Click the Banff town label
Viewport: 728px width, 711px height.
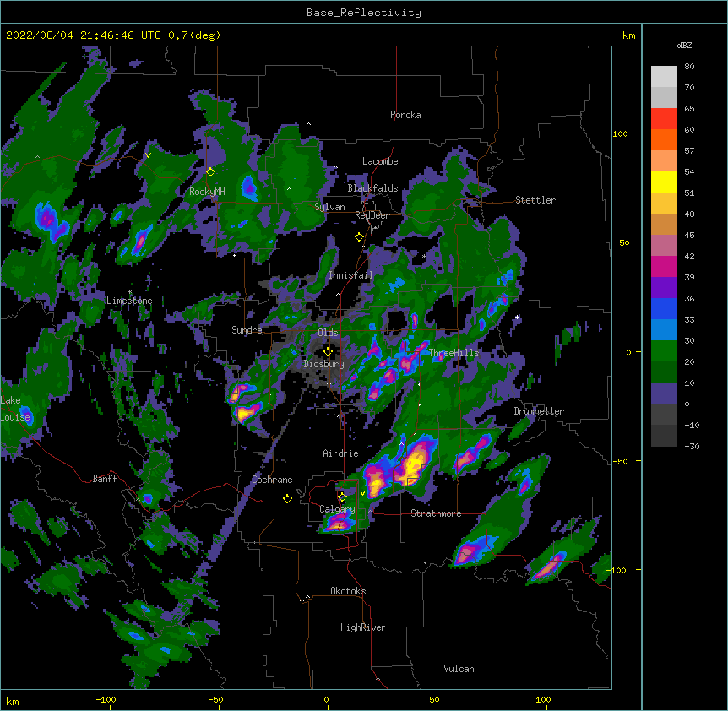click(x=105, y=479)
